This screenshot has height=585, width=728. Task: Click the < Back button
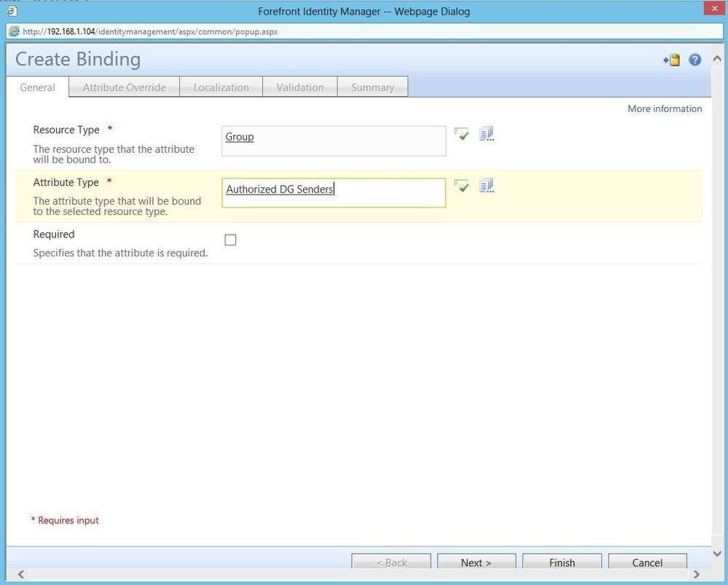pyautogui.click(x=391, y=562)
